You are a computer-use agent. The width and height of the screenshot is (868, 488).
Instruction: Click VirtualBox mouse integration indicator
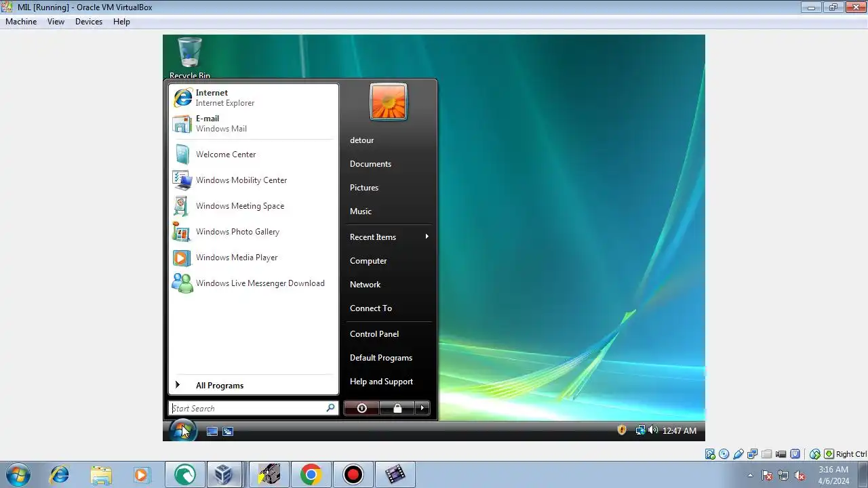pyautogui.click(x=815, y=454)
